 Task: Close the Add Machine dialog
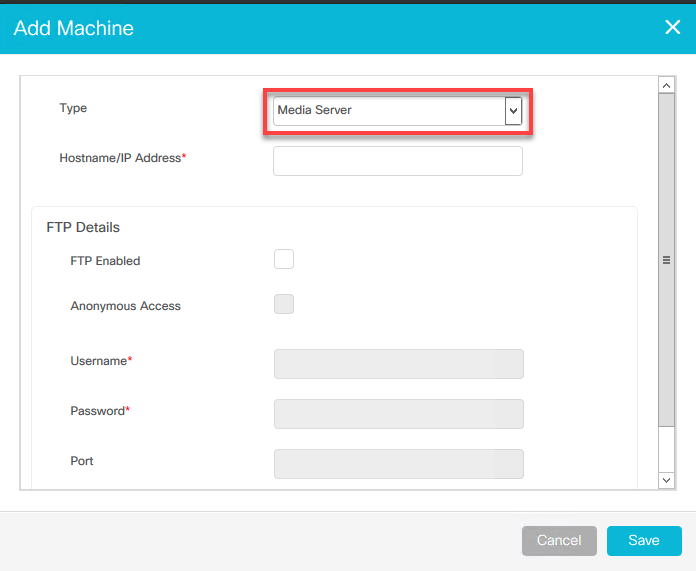[672, 28]
